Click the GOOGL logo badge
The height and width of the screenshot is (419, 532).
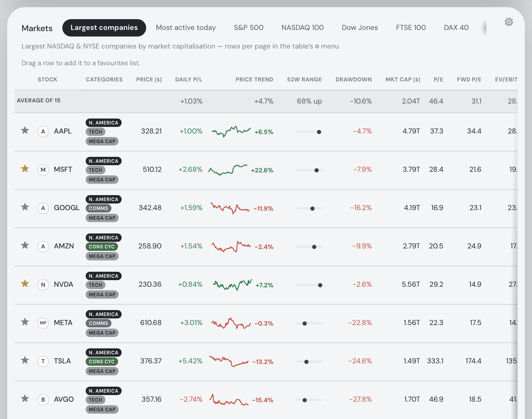pos(43,208)
